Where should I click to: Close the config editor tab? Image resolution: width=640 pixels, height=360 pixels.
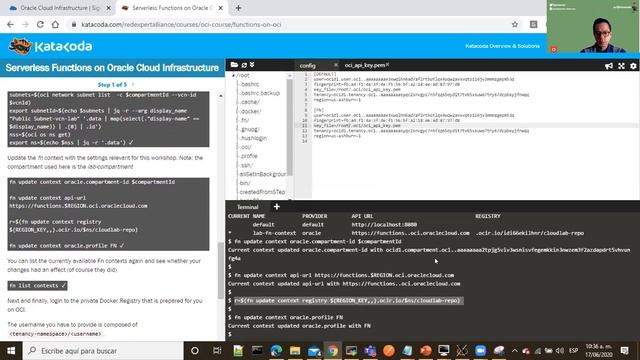click(336, 65)
